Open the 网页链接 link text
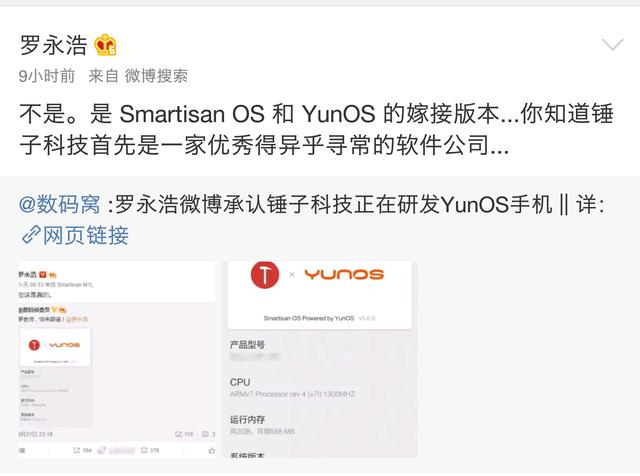The height and width of the screenshot is (476, 640). pyautogui.click(x=86, y=236)
